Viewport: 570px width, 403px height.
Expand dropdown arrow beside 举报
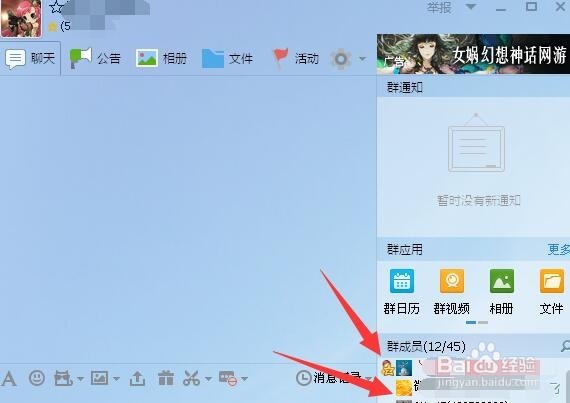[x=471, y=7]
